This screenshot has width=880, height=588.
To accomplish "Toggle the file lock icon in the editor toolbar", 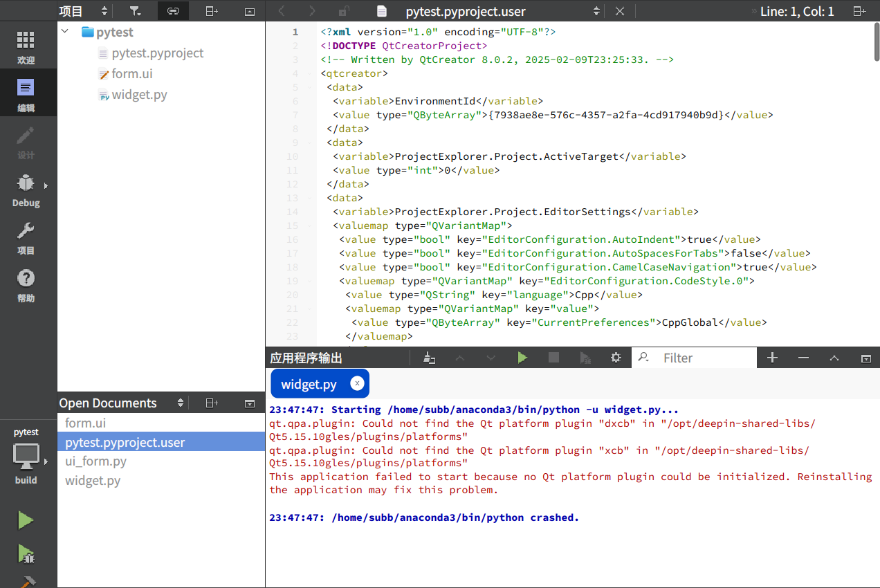I will point(344,11).
